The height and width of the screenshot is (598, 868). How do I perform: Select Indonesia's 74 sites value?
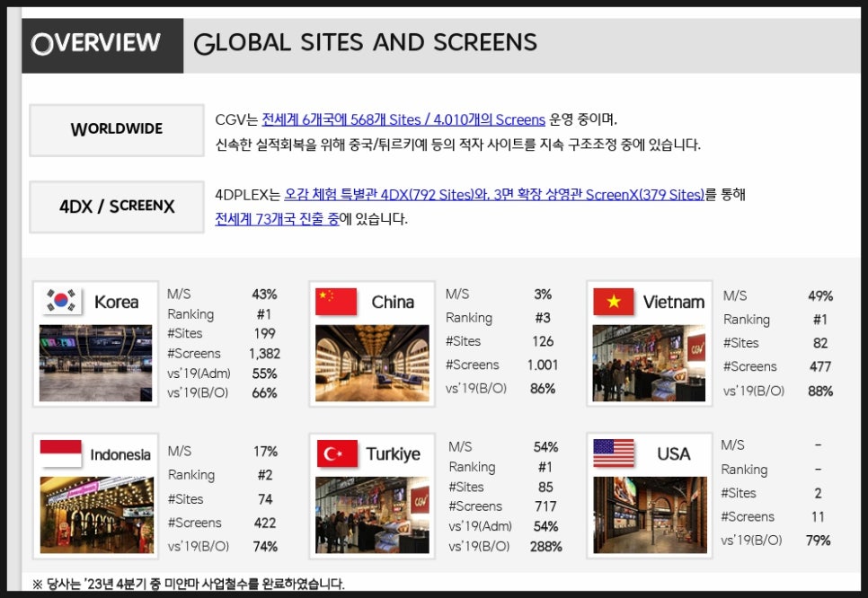click(x=266, y=499)
